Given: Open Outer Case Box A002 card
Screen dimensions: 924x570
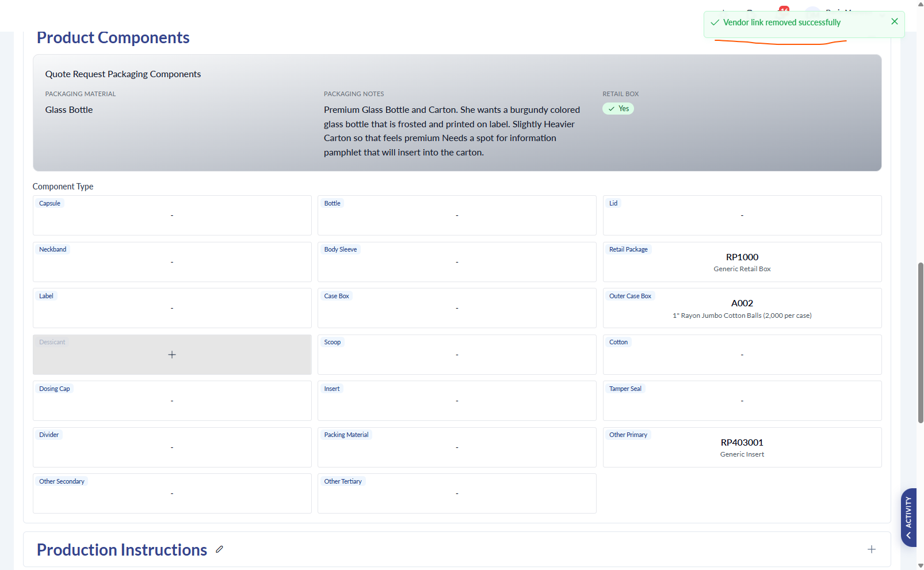Looking at the screenshot, I should click(x=742, y=308).
